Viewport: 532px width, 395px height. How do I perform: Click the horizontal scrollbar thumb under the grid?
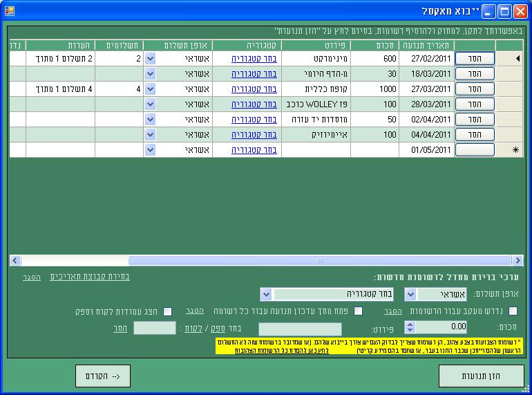[x=320, y=261]
